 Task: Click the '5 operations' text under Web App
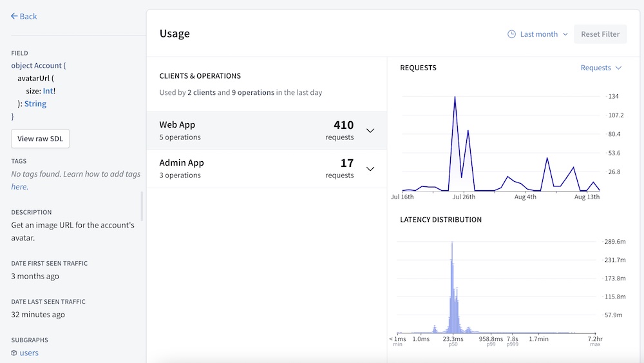pyautogui.click(x=180, y=137)
